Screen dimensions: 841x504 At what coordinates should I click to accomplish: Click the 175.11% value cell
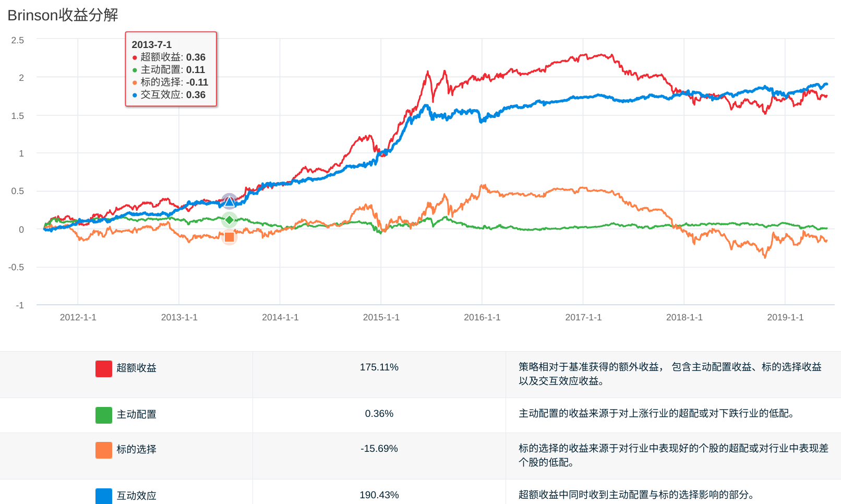pos(379,367)
